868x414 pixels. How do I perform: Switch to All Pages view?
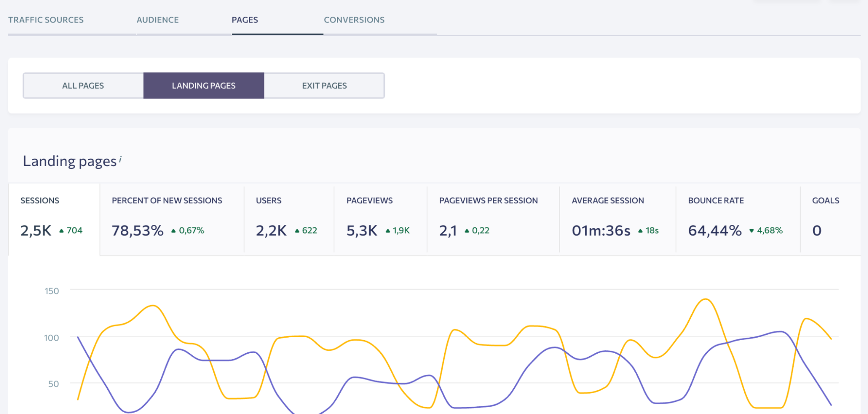[83, 86]
